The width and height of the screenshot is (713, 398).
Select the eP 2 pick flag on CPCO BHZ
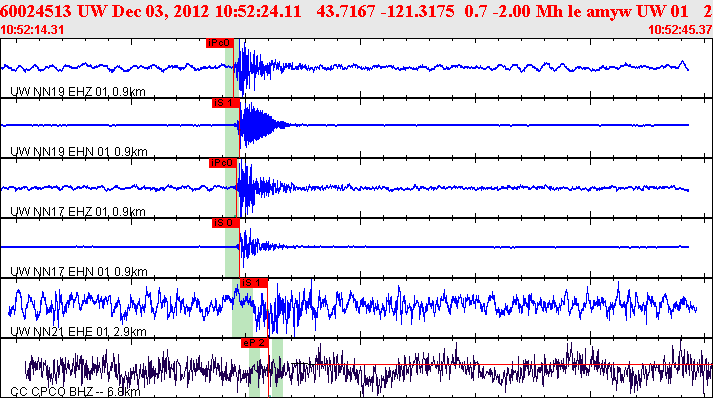point(255,343)
